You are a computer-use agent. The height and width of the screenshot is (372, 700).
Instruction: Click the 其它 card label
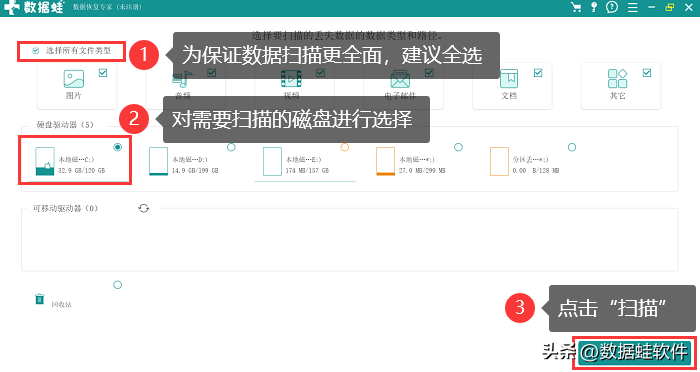tap(618, 96)
